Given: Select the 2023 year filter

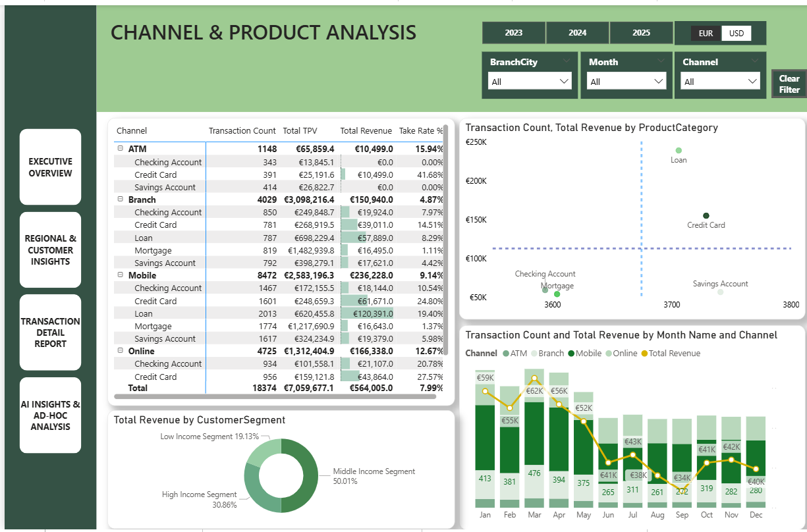Looking at the screenshot, I should click(514, 33).
